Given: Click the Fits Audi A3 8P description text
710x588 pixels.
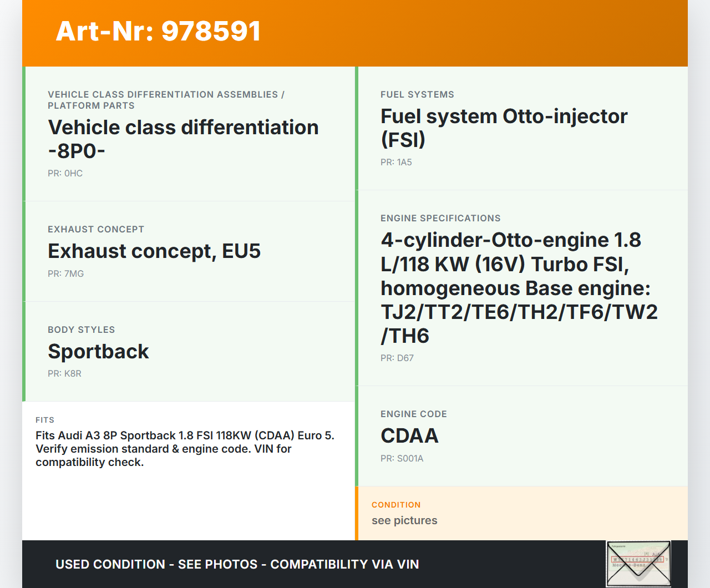Looking at the screenshot, I should pos(185,449).
